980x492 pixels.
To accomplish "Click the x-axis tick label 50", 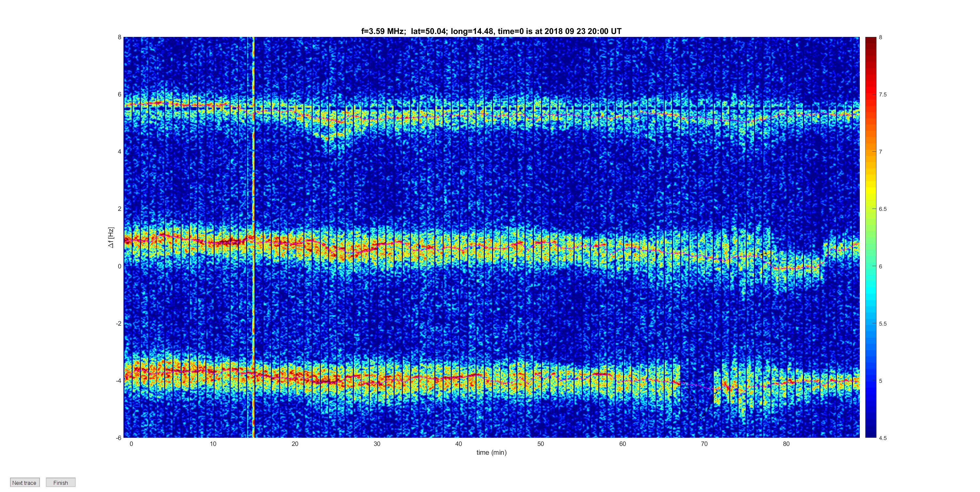I will point(541,444).
